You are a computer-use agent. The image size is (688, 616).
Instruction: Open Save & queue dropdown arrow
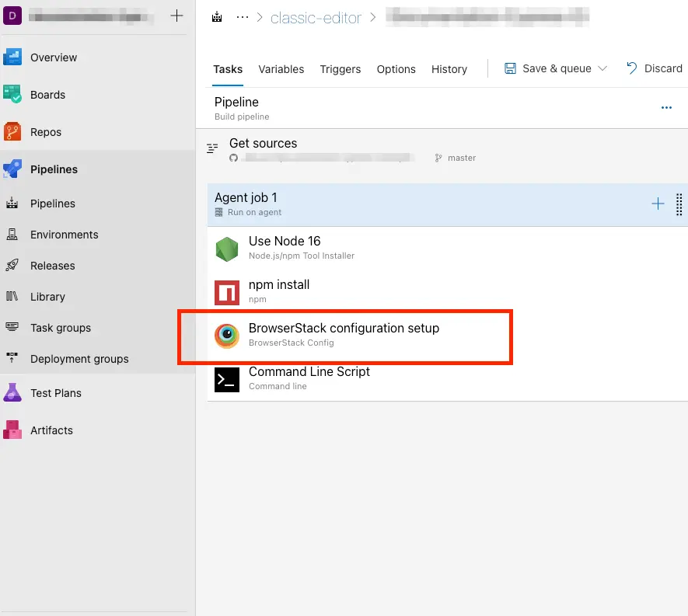coord(602,68)
